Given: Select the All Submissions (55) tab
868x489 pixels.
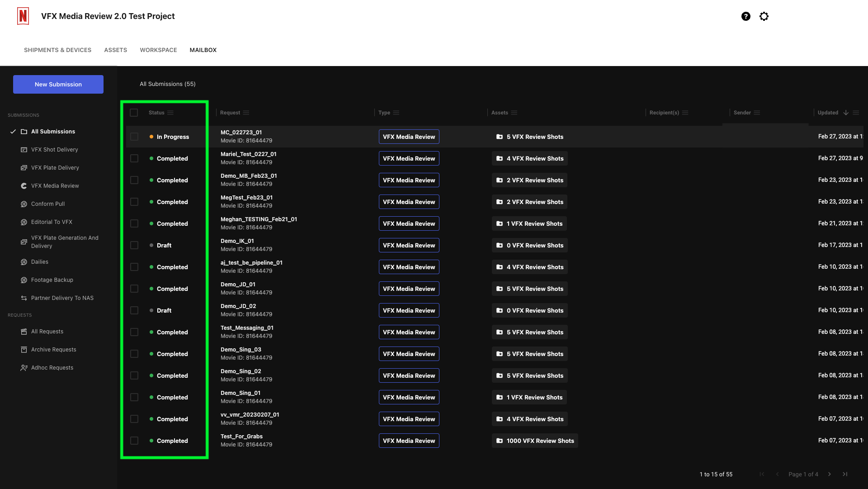Looking at the screenshot, I should click(168, 84).
